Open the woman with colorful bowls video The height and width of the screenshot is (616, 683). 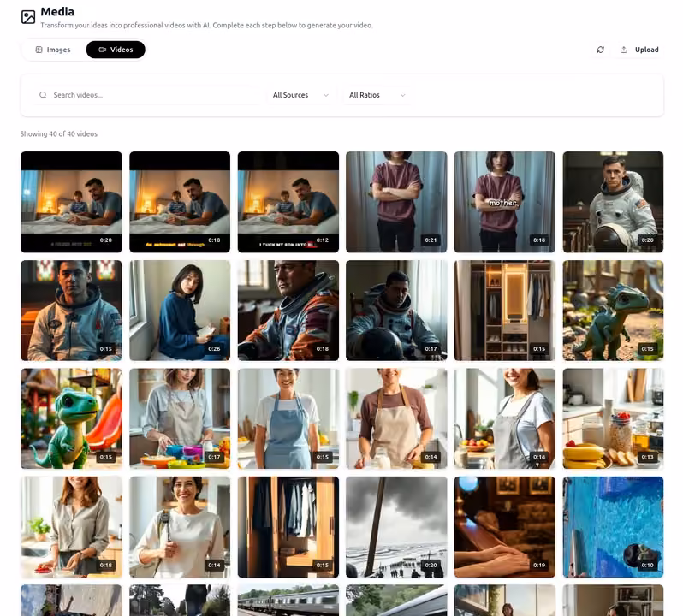[180, 418]
